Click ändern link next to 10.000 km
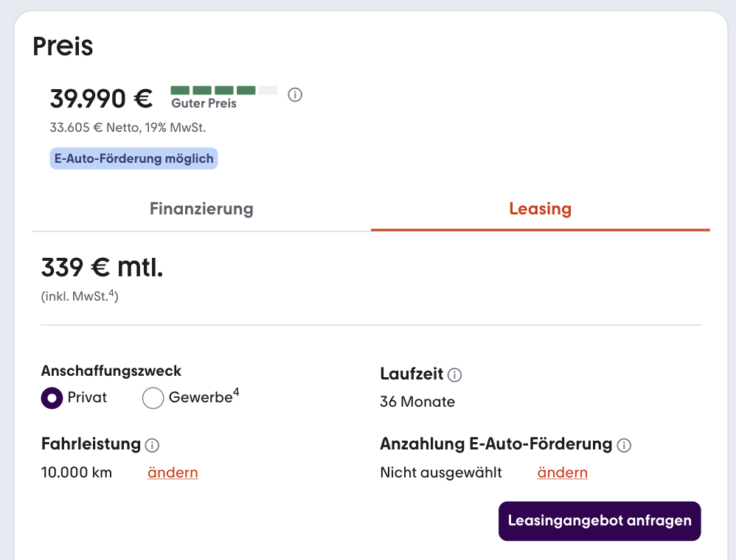Viewport: 736px width, 560px height. [x=173, y=472]
